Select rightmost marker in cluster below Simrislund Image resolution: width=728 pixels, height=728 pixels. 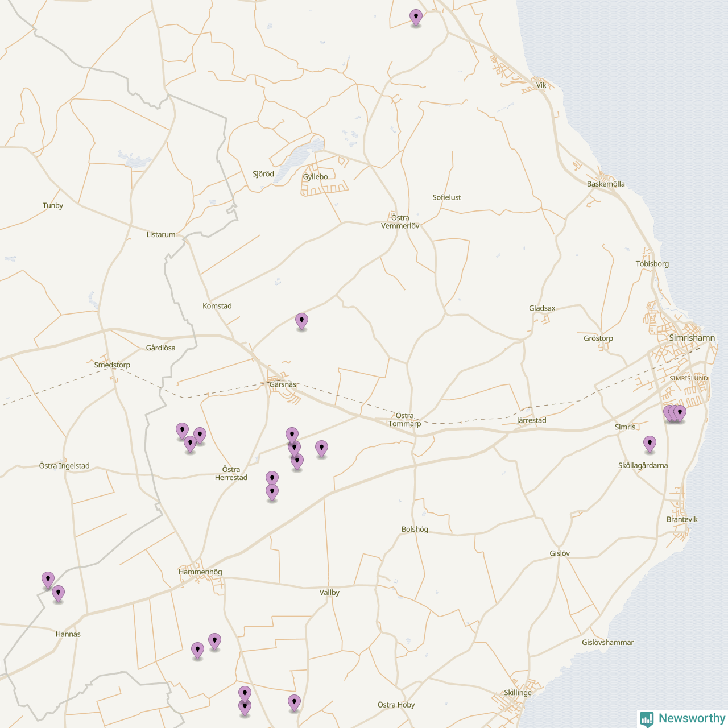[x=680, y=413]
